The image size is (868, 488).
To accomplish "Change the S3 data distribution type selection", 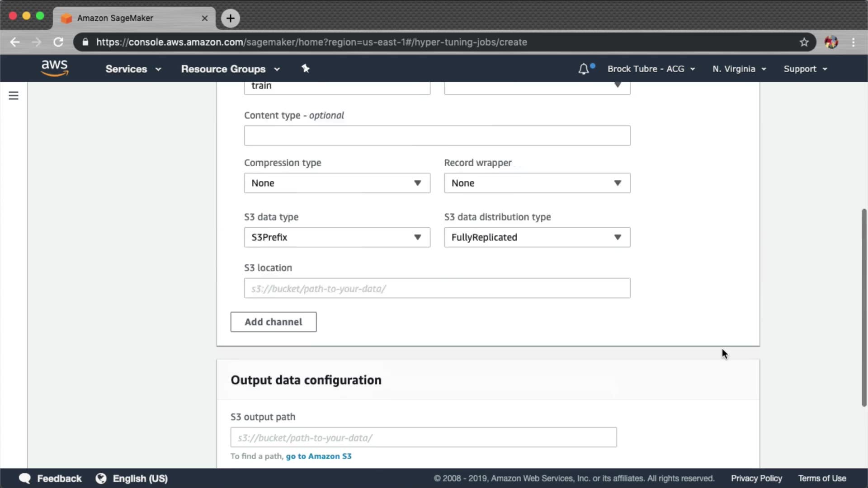I will pos(537,237).
